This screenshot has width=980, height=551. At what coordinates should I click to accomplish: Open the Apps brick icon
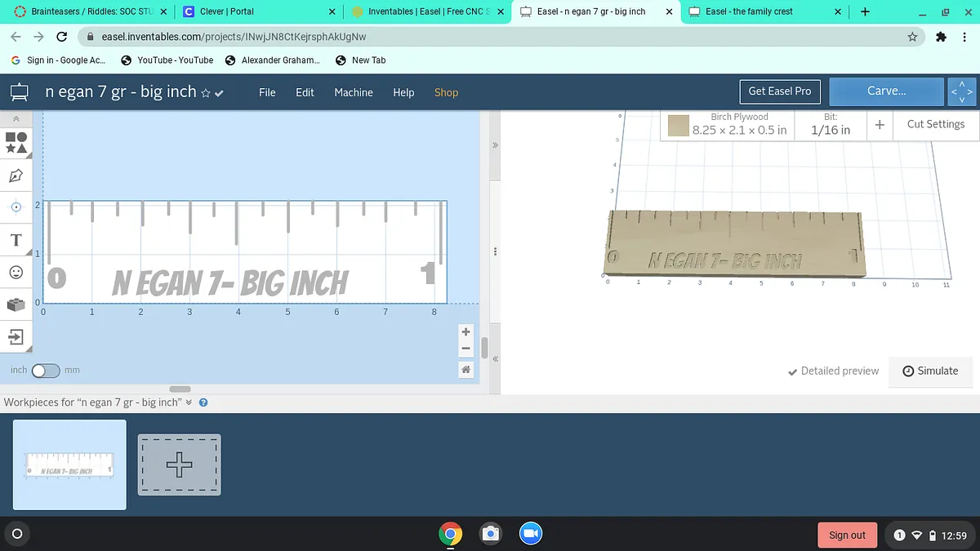point(16,304)
